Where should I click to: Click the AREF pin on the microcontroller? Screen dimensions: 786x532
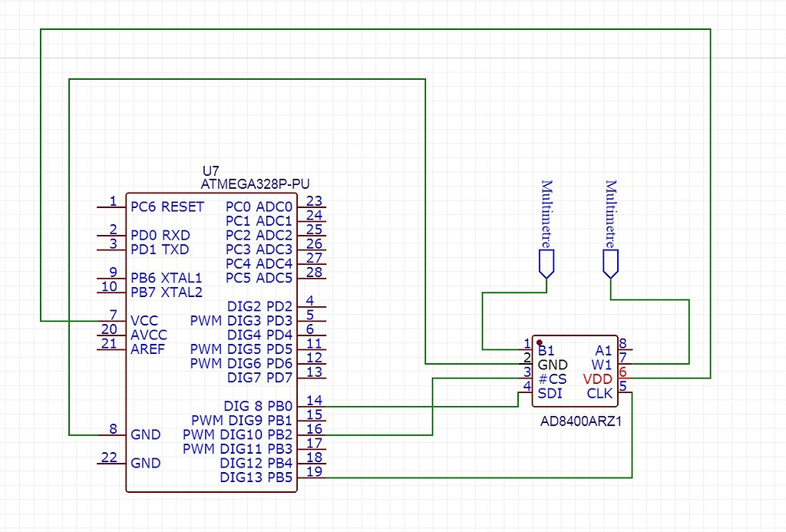click(x=147, y=349)
